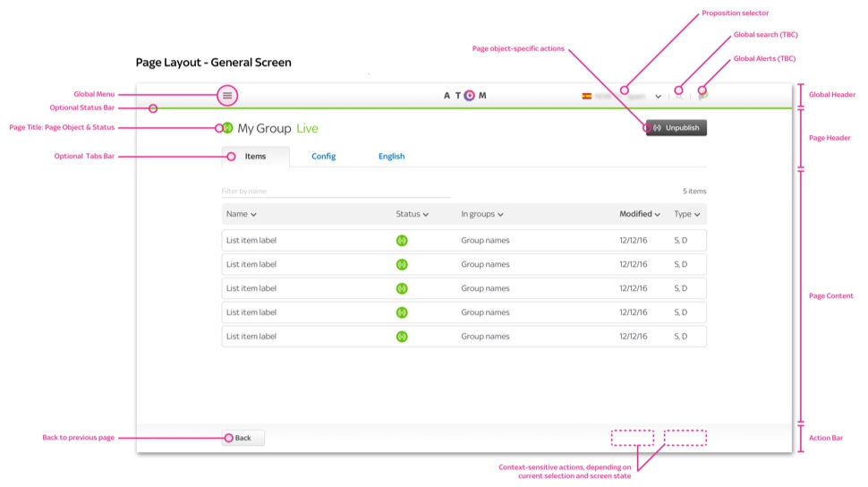Open the Type column dropdown
This screenshot has height=487, width=868.
pyautogui.click(x=687, y=215)
